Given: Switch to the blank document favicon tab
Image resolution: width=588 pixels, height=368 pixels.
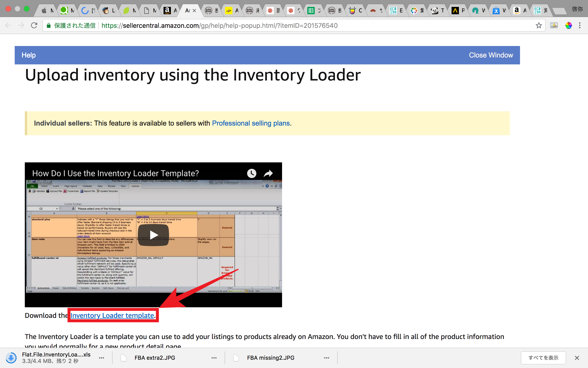Looking at the screenshot, I should tap(147, 11).
